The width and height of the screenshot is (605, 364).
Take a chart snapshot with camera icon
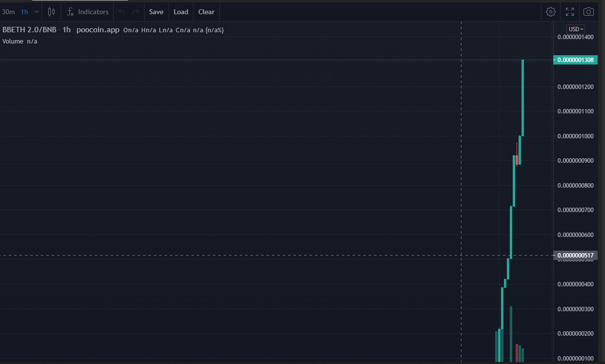pyautogui.click(x=588, y=12)
